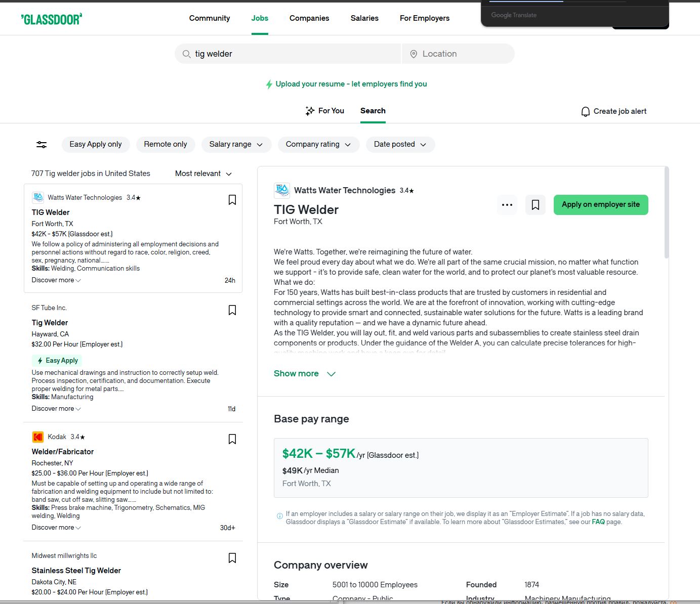700x604 pixels.
Task: Click '5001 to 10000 Employees' size value
Action: click(375, 585)
